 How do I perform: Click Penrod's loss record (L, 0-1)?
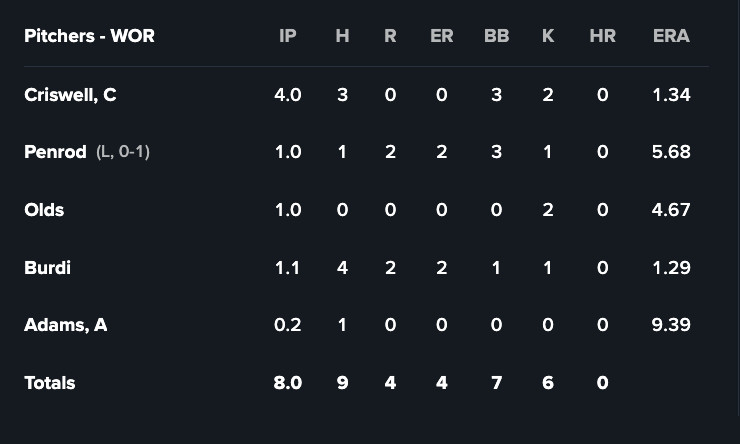[x=123, y=152]
